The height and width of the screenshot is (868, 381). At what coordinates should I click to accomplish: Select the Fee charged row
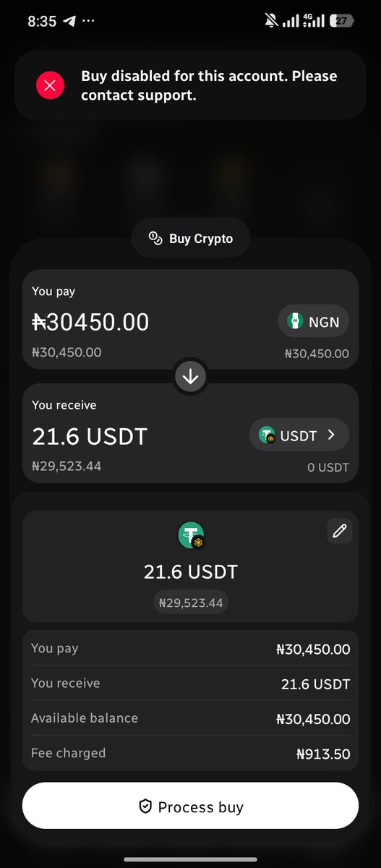click(x=191, y=754)
